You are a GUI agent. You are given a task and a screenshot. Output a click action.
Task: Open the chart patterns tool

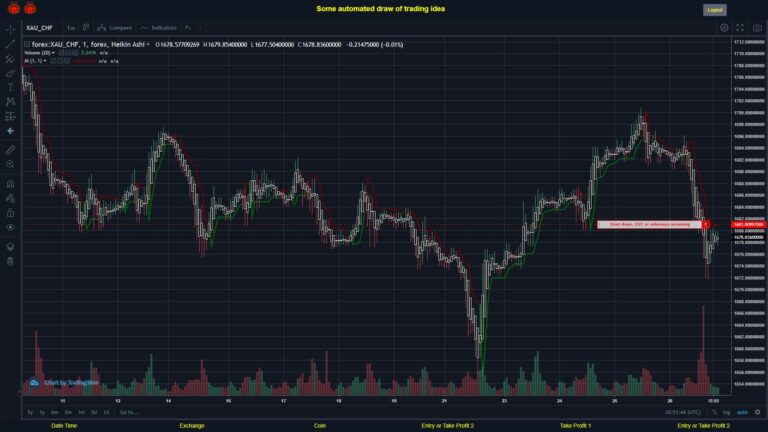click(x=10, y=102)
